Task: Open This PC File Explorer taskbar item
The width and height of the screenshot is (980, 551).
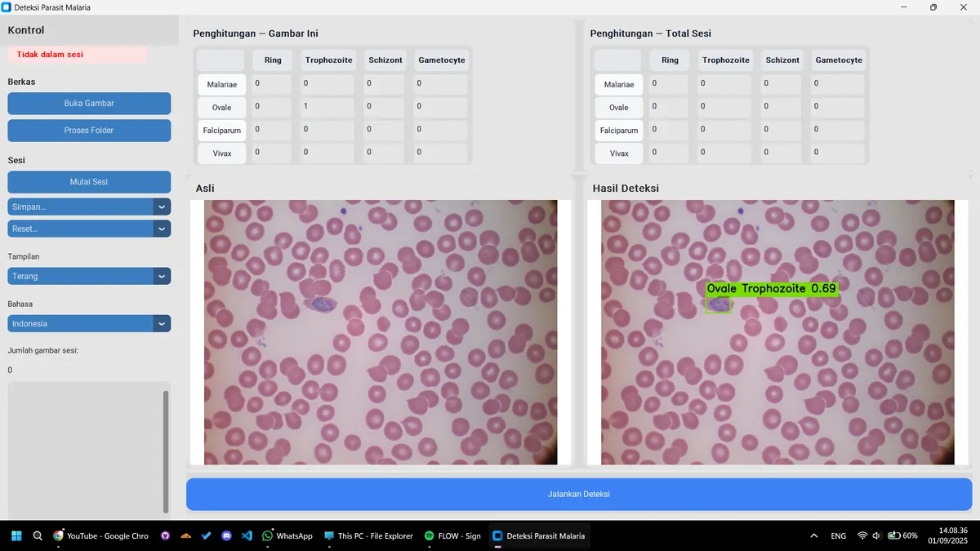Action: click(x=368, y=536)
